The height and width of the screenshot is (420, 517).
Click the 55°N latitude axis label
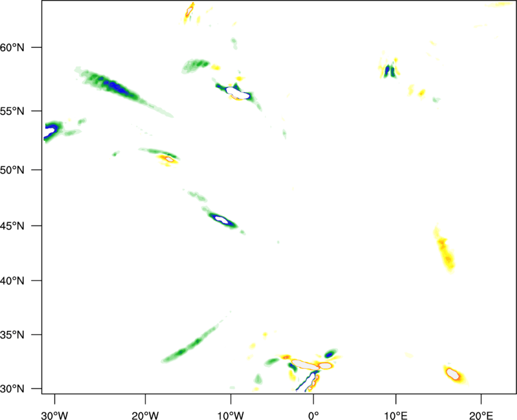[x=12, y=111]
